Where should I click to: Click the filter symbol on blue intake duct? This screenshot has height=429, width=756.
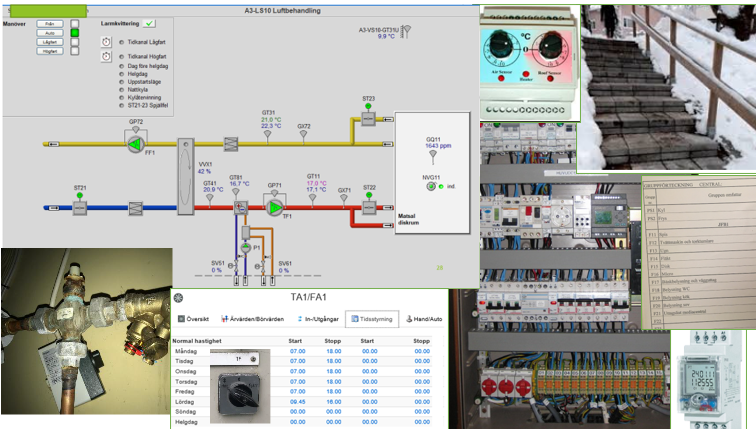135,208
